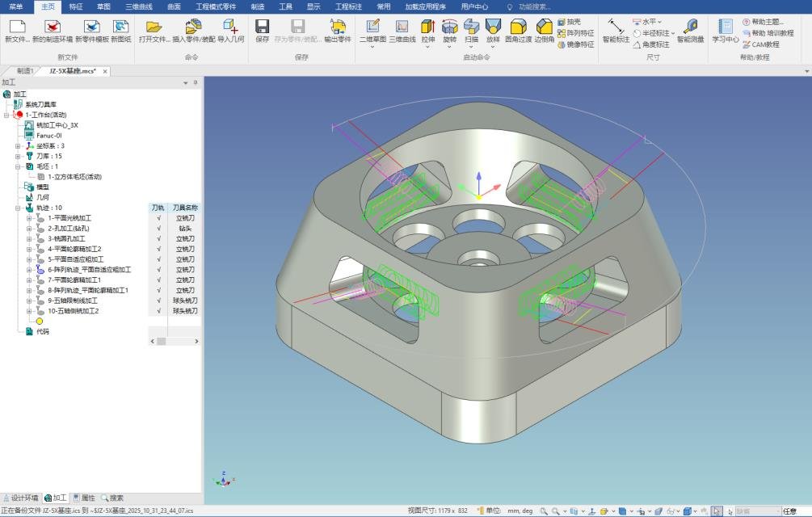Switch to the 制造1 document tab
The width and height of the screenshot is (812, 517).
click(25, 71)
